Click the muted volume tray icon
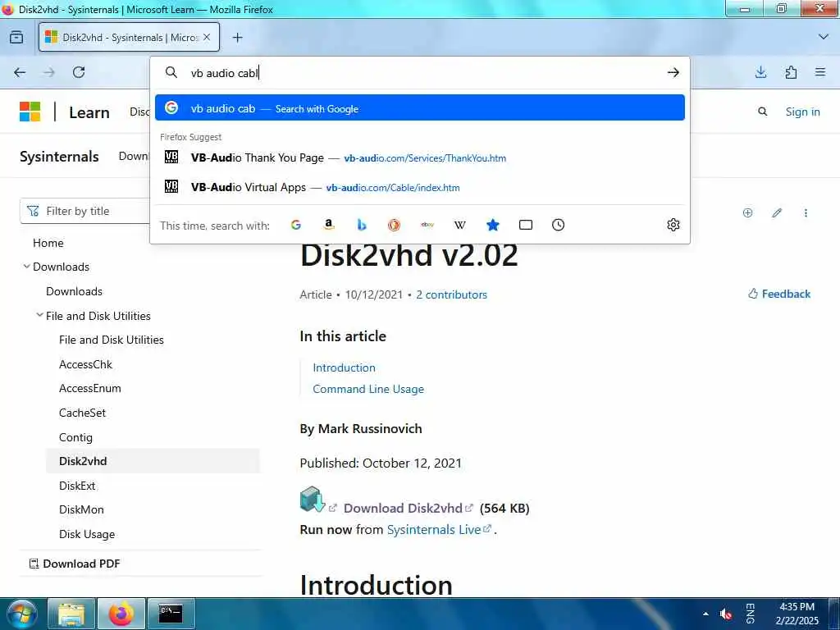The height and width of the screenshot is (630, 840). pos(727,614)
